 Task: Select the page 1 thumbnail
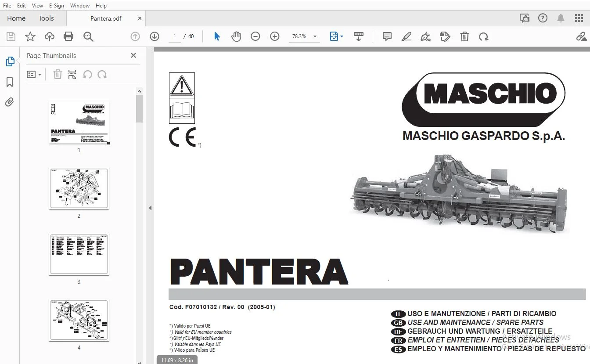79,123
